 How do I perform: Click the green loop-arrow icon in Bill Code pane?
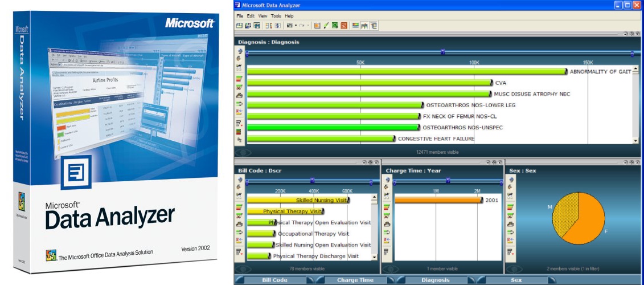[x=239, y=233]
